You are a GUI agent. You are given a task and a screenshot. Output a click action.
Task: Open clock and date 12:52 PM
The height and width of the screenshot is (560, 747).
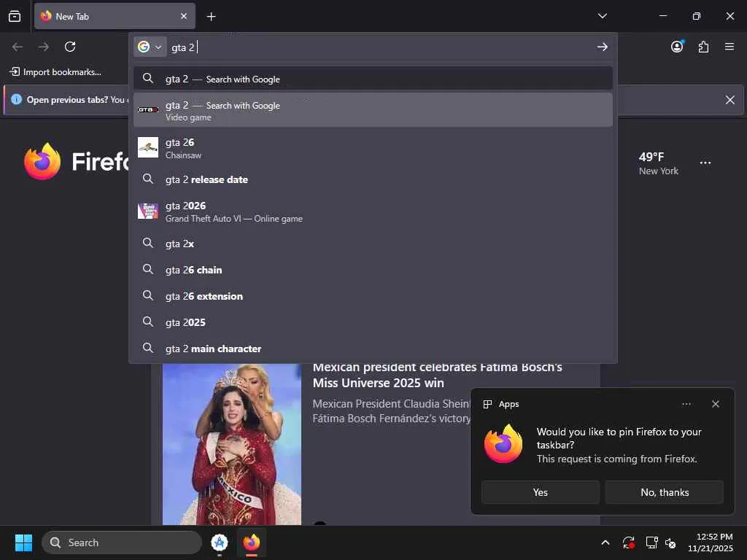(711, 542)
